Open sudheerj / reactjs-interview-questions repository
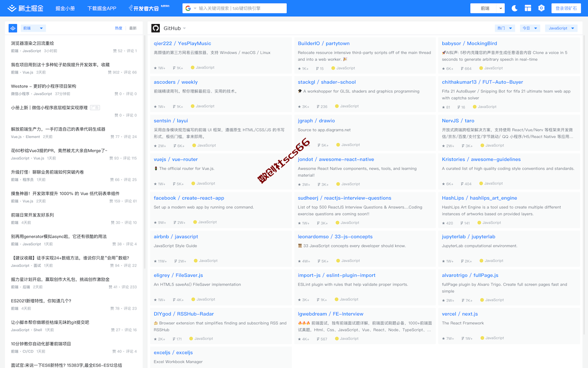 coord(345,198)
